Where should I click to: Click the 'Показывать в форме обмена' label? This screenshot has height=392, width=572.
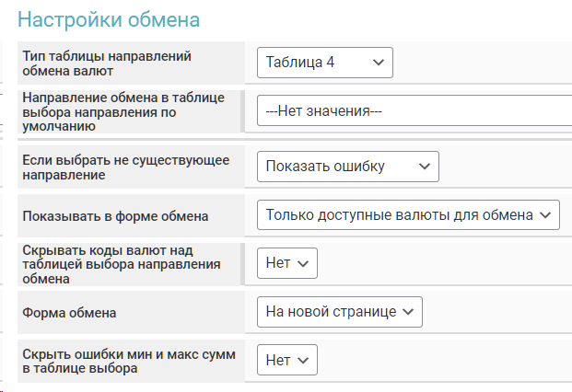point(114,215)
